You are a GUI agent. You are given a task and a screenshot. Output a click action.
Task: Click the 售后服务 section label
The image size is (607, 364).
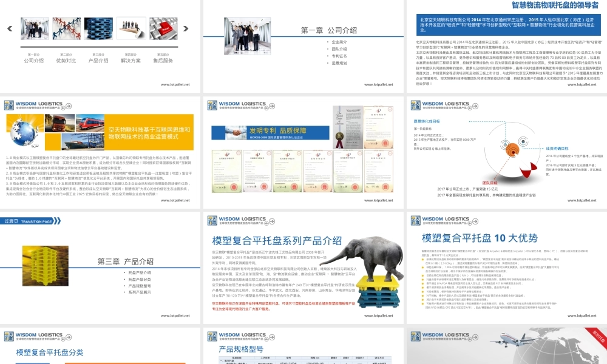163,61
